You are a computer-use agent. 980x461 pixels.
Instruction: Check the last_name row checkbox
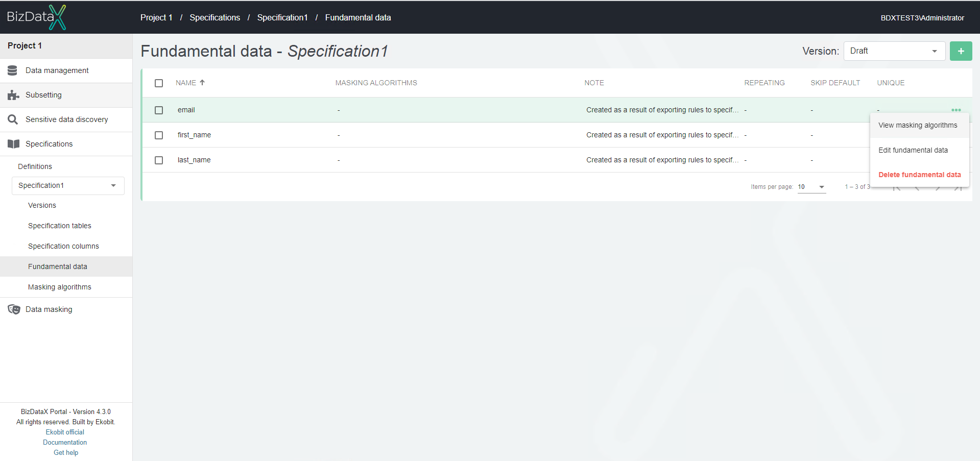[x=159, y=160]
